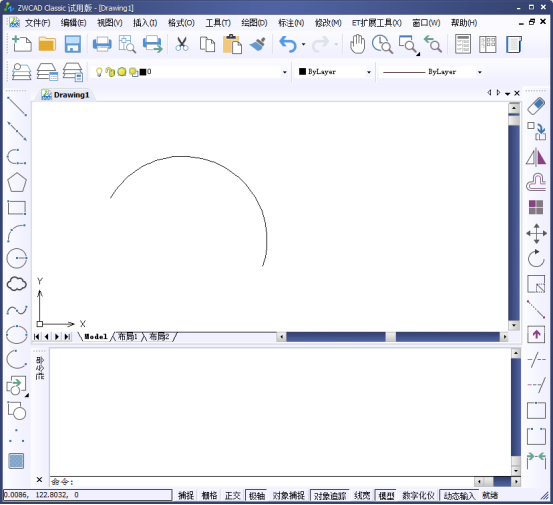Select the Mirror tool
The image size is (553, 505).
pos(536,157)
